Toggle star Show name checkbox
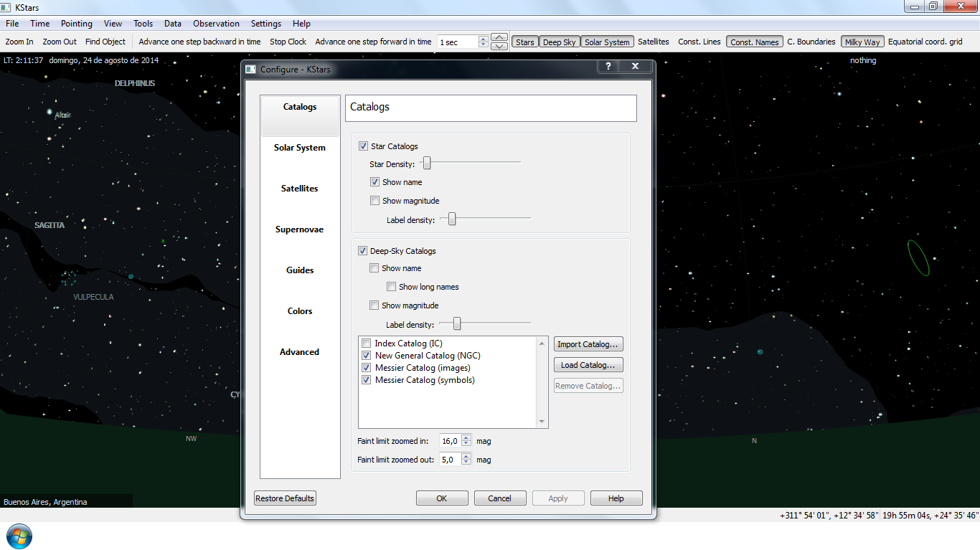The image size is (980, 550). (x=374, y=182)
